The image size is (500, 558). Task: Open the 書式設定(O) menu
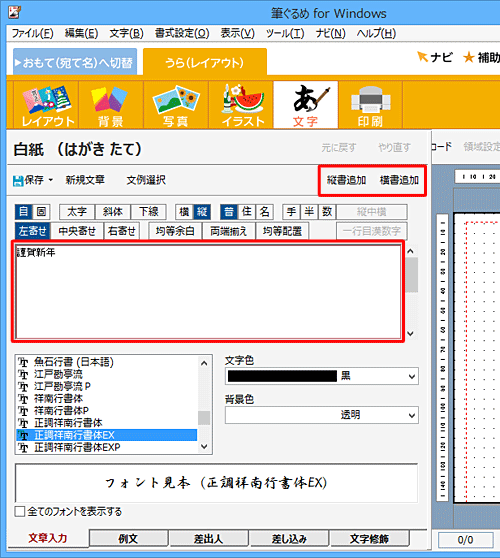click(x=182, y=33)
